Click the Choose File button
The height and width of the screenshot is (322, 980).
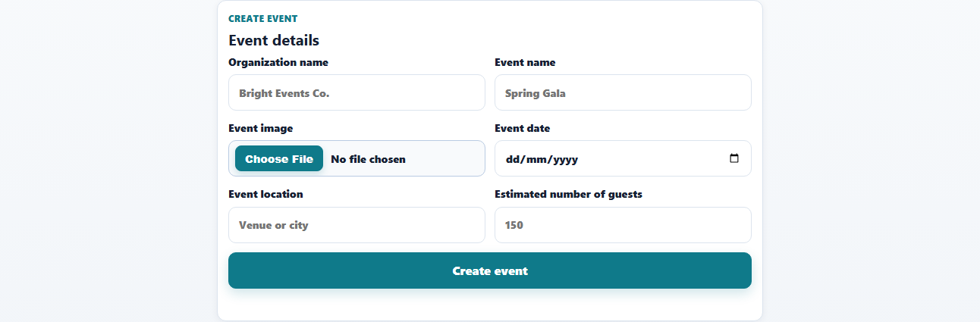pyautogui.click(x=279, y=159)
